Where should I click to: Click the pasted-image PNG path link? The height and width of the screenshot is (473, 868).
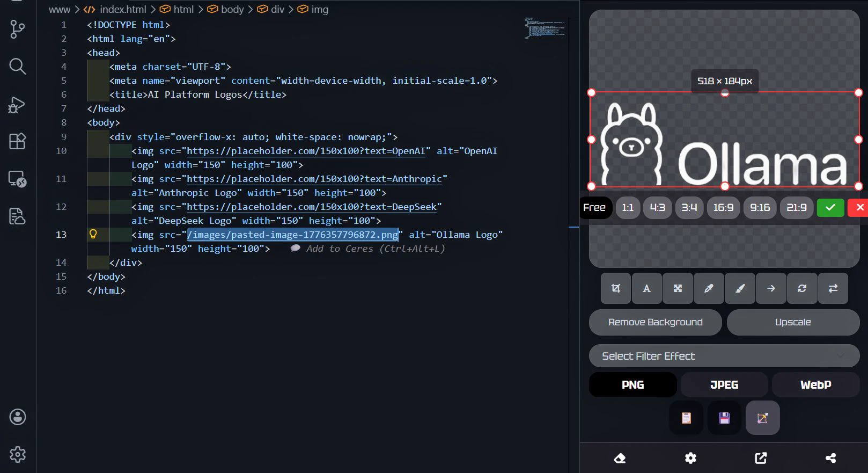pyautogui.click(x=292, y=235)
